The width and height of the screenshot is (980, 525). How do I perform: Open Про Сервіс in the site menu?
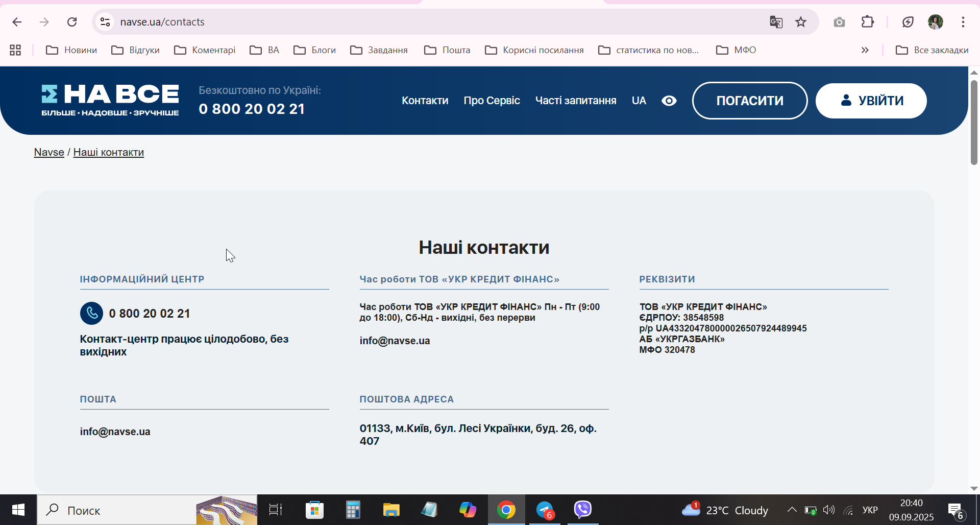coord(492,101)
